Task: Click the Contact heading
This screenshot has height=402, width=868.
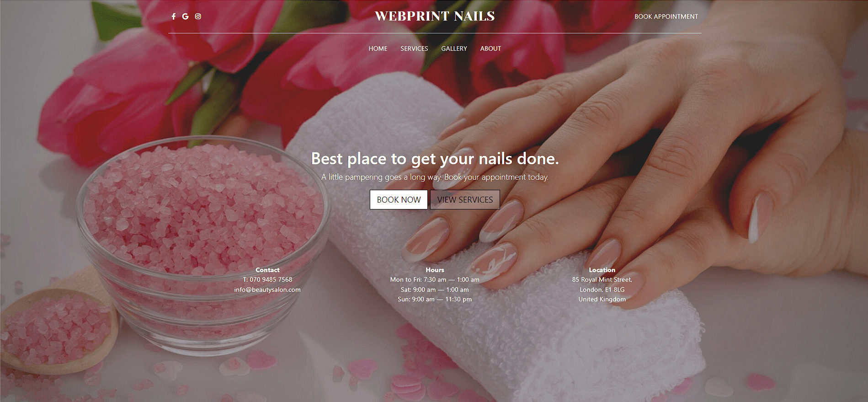Action: tap(267, 270)
